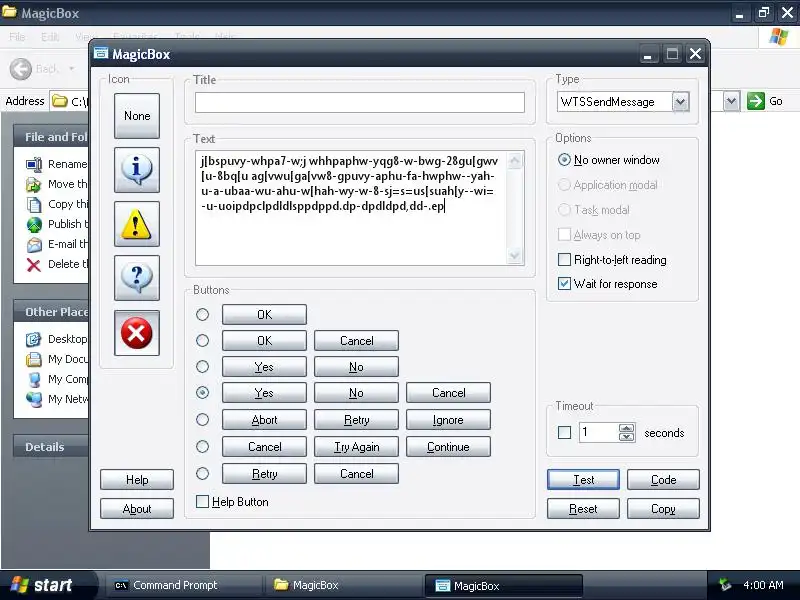Open the About dialog button
Viewport: 800px width, 600px height.
pos(137,509)
